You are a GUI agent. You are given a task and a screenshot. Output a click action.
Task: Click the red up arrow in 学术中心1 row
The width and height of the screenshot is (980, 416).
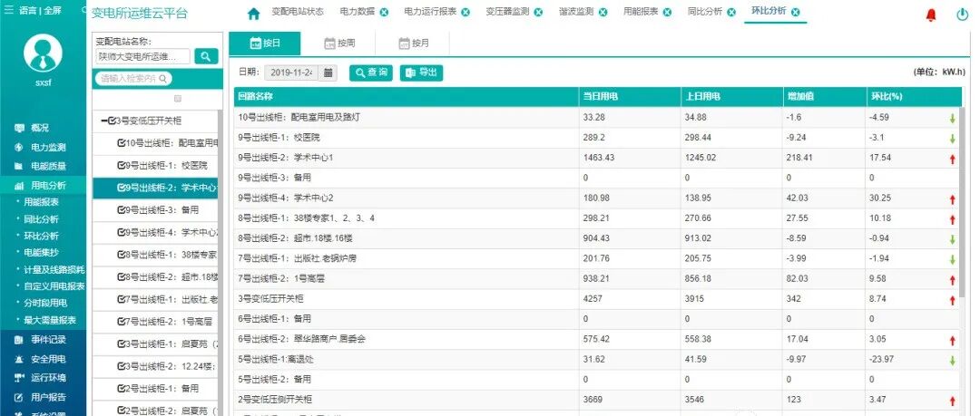click(953, 160)
